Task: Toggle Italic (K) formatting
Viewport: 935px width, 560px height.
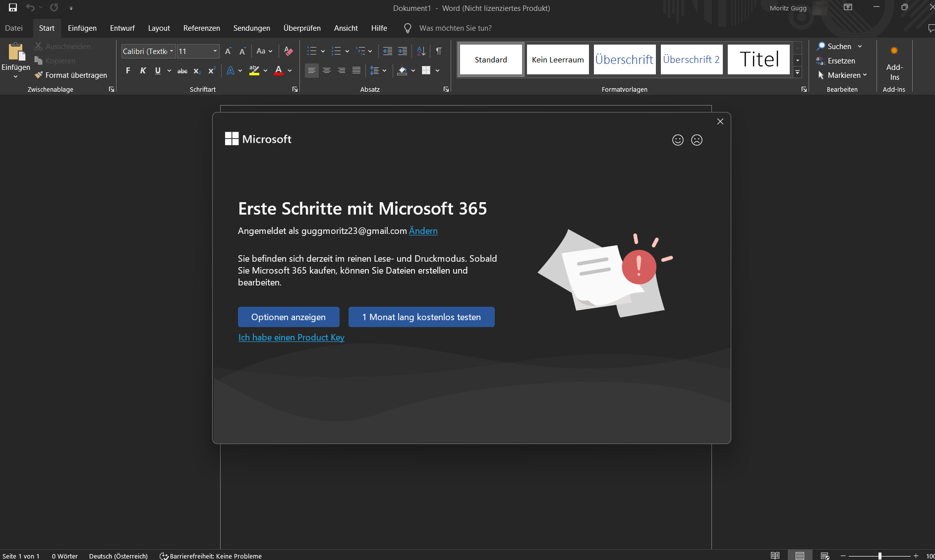Action: [x=143, y=71]
